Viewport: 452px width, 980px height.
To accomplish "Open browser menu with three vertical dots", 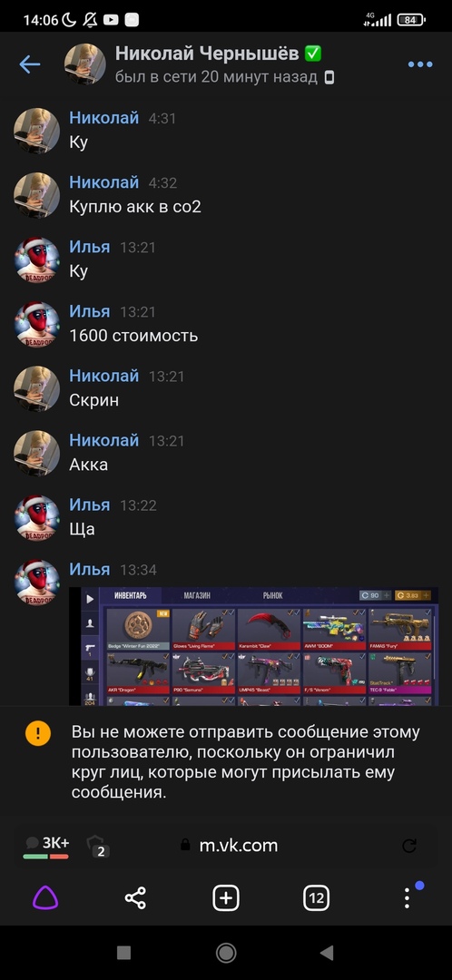I will click(407, 897).
